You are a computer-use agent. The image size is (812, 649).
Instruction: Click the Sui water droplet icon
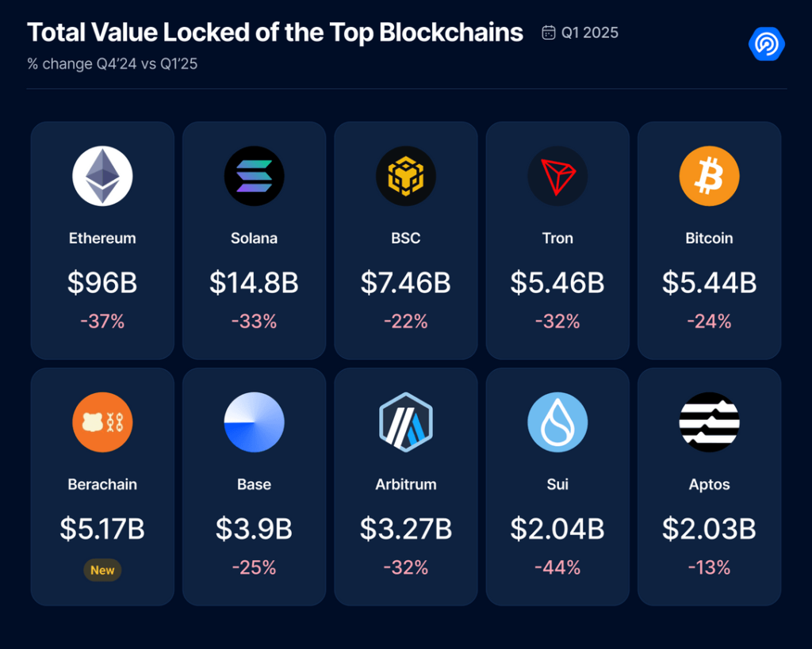557,422
